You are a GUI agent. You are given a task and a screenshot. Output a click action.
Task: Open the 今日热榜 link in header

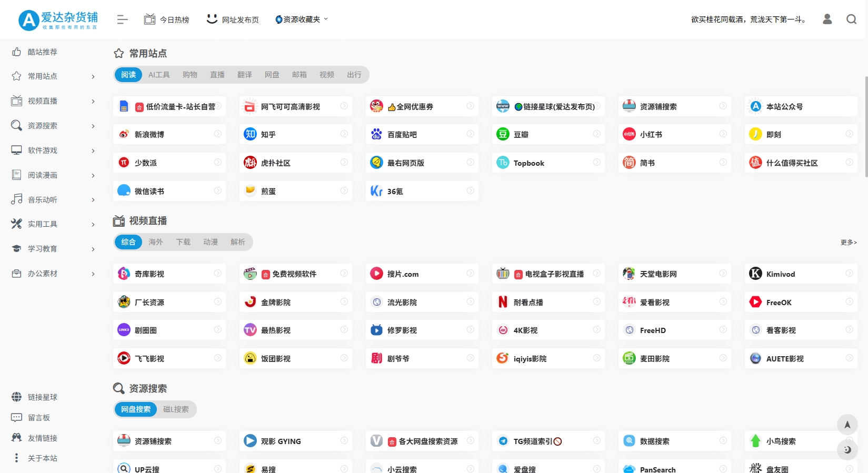tap(167, 19)
